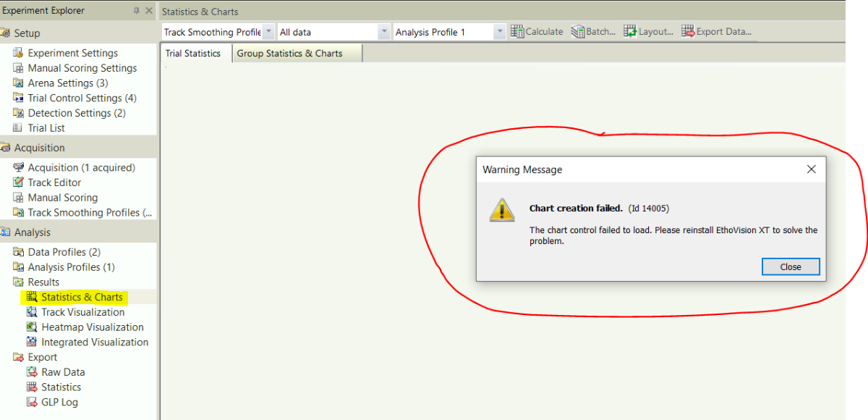The width and height of the screenshot is (868, 420).
Task: Click the Integrated Visualization icon
Action: [x=31, y=343]
